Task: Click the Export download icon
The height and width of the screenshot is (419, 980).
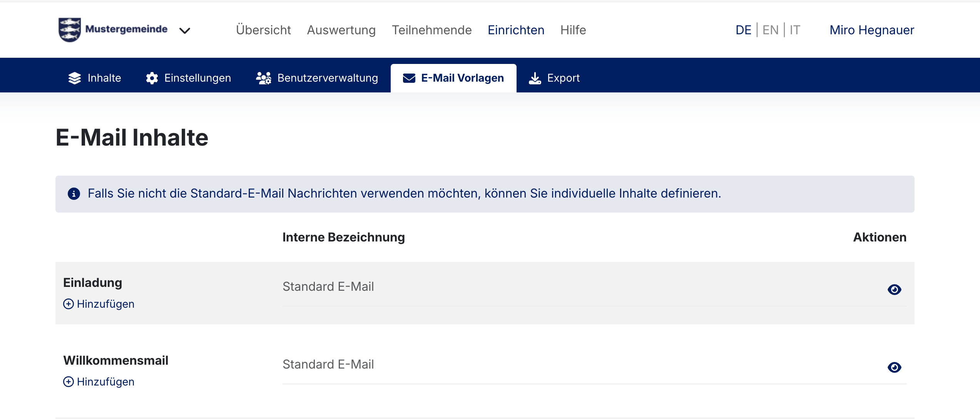Action: (535, 78)
